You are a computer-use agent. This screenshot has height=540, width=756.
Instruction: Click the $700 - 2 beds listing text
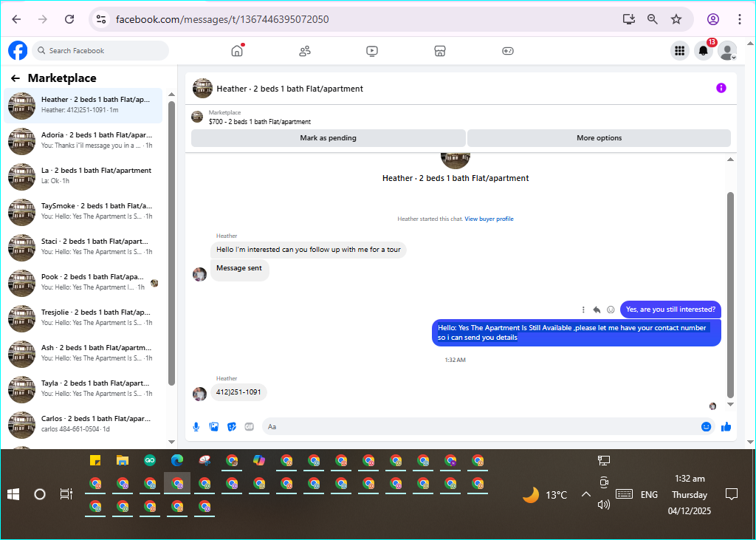pos(260,122)
